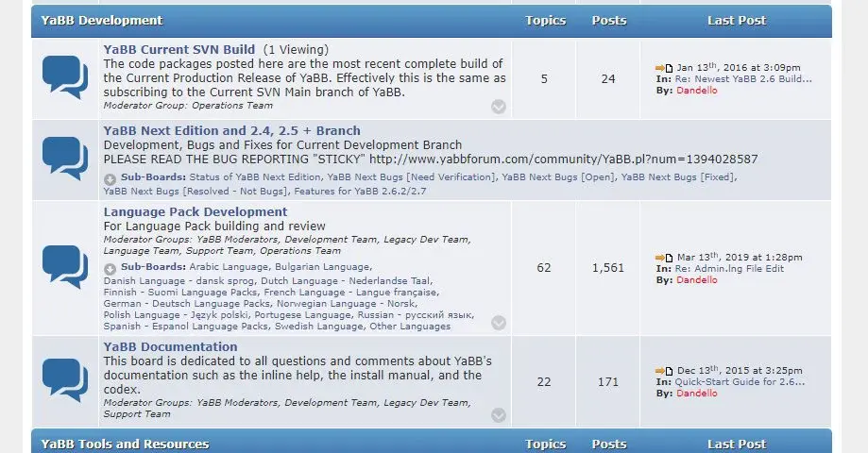Click the YaBB Next Edition board speech-bubble icon
Screen dimensions: 868x453
65,159
